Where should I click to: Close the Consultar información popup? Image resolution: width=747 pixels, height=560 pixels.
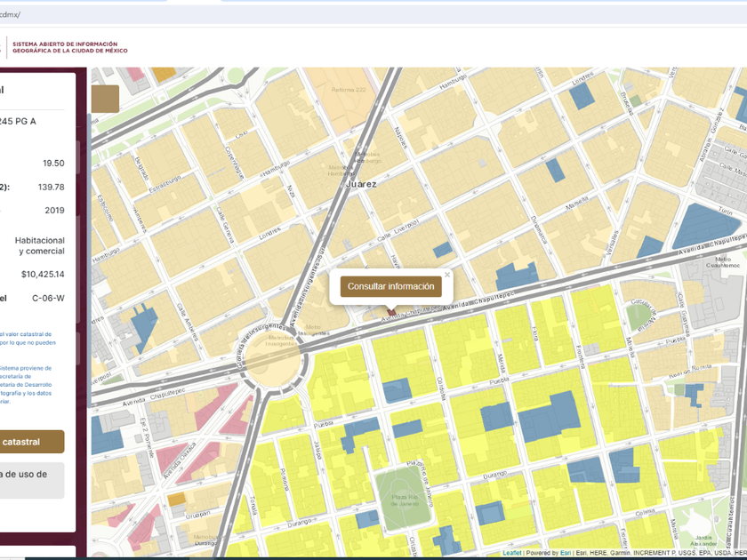pos(447,275)
